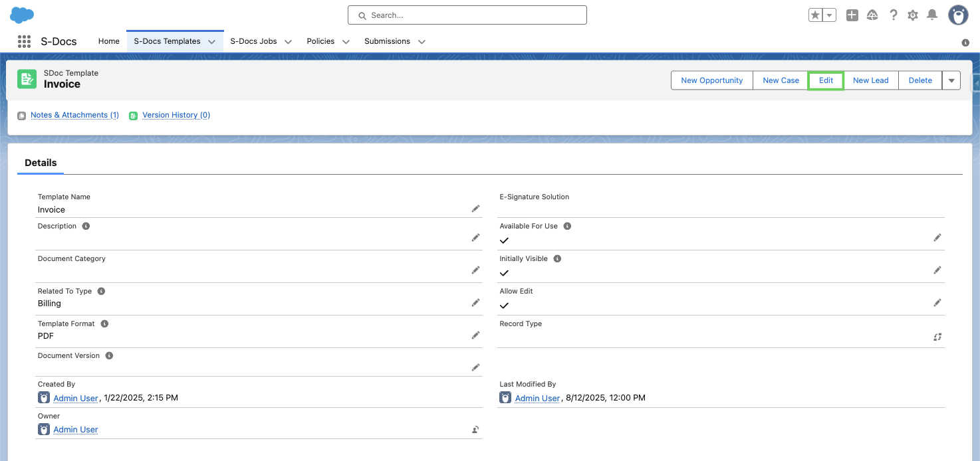Go to the Home tab
Screen dimensions: 980x461
click(x=109, y=41)
